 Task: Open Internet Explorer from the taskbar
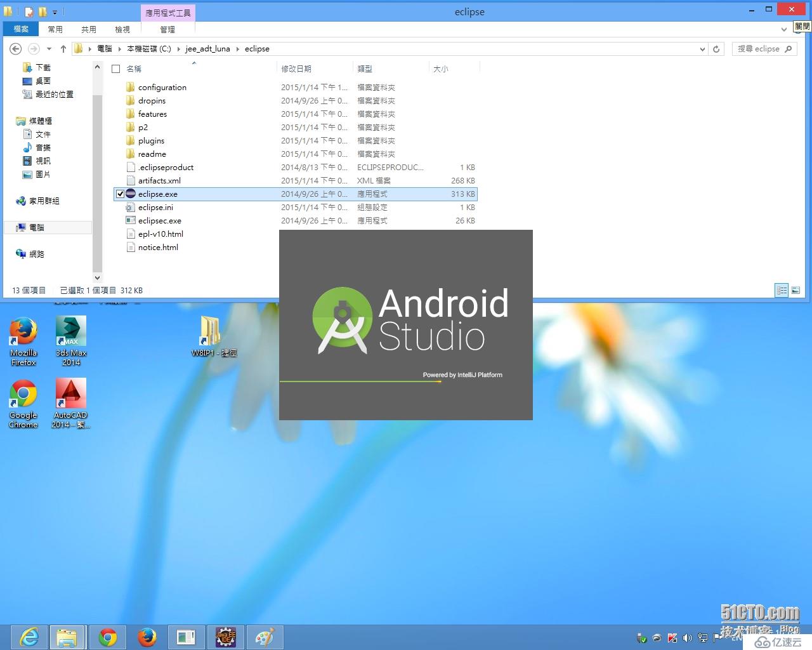(x=29, y=637)
